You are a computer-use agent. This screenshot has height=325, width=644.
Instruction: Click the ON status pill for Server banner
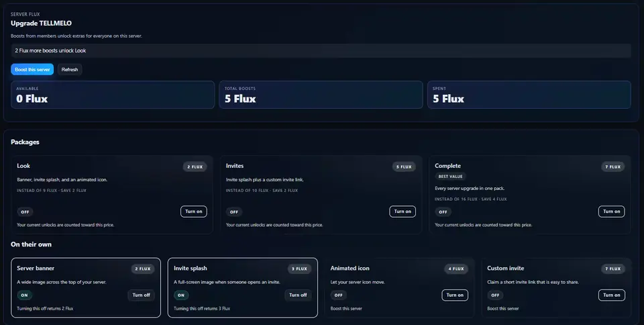pos(25,295)
